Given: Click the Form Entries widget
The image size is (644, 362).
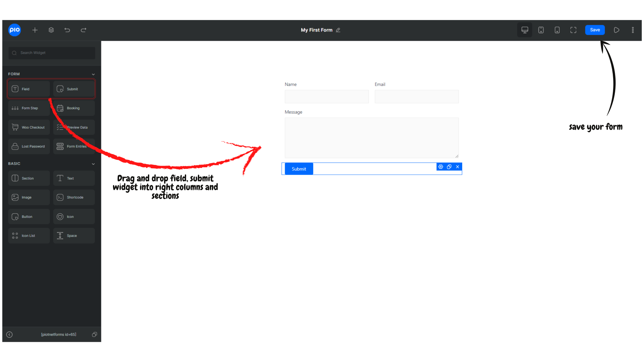Looking at the screenshot, I should (x=74, y=146).
